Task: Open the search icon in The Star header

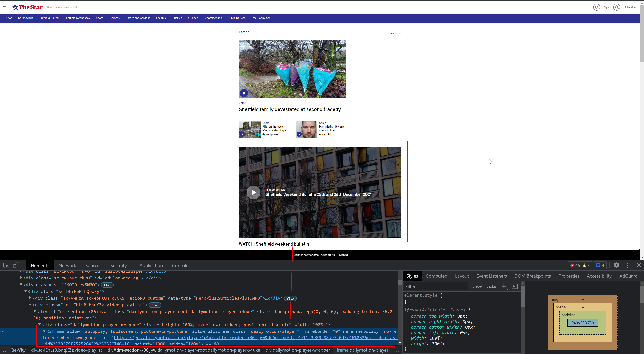Action: 597,7
